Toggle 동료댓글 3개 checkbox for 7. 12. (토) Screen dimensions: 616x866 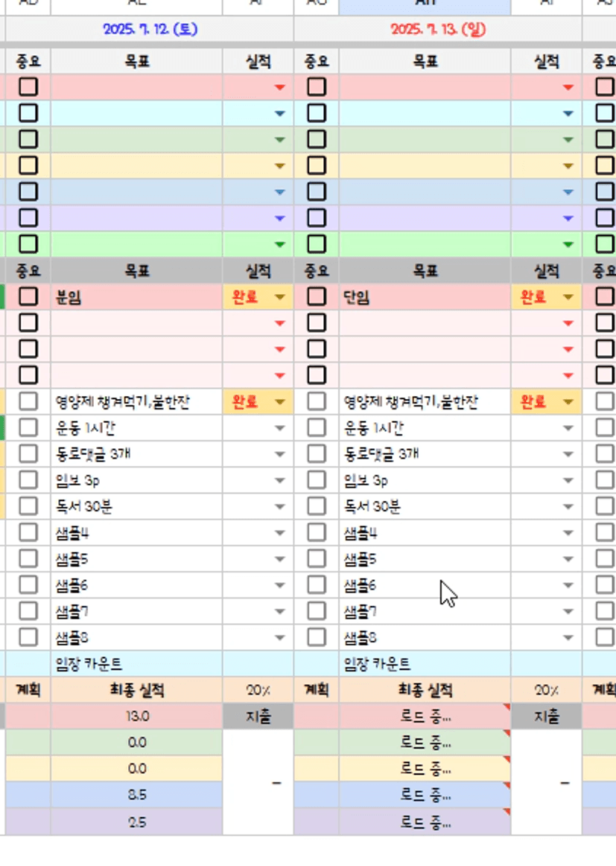pyautogui.click(x=28, y=454)
